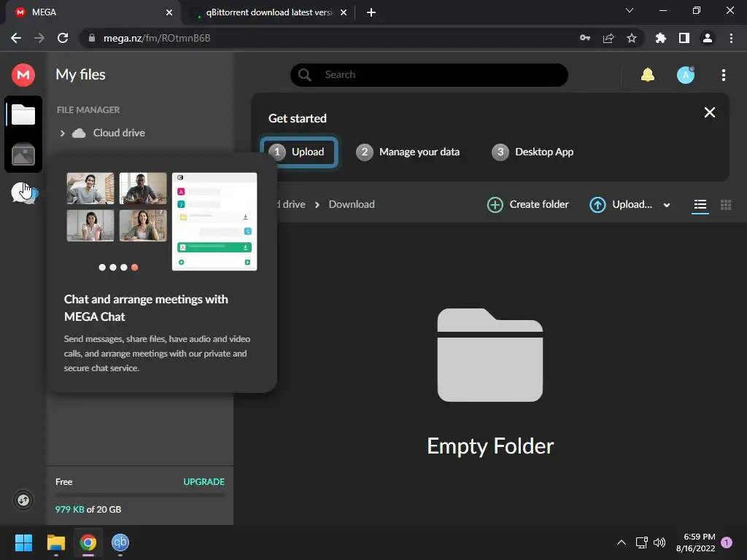
Task: Expand the Upload dropdown arrow
Action: click(667, 205)
